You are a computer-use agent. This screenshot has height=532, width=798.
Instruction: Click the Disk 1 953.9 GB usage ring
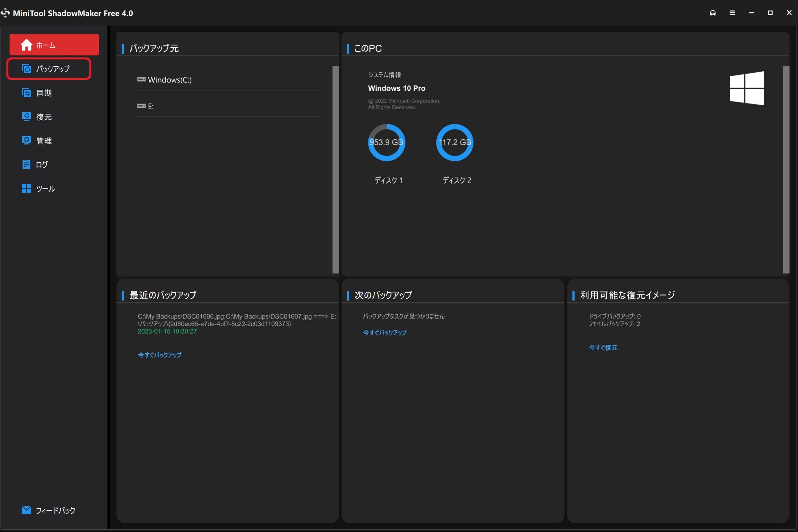coord(387,142)
